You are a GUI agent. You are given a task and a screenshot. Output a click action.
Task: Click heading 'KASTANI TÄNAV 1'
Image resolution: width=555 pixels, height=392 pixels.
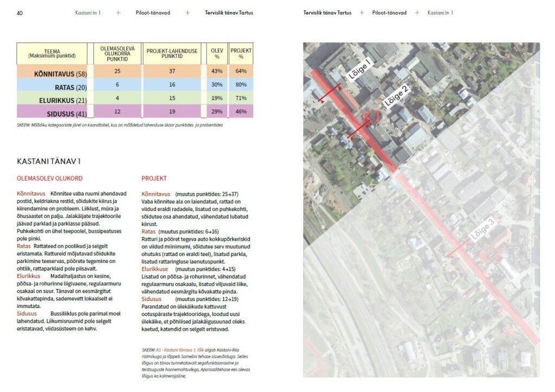pyautogui.click(x=49, y=162)
